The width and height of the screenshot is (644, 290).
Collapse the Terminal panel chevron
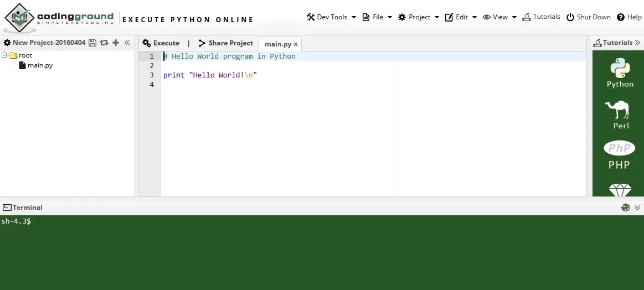[637, 208]
